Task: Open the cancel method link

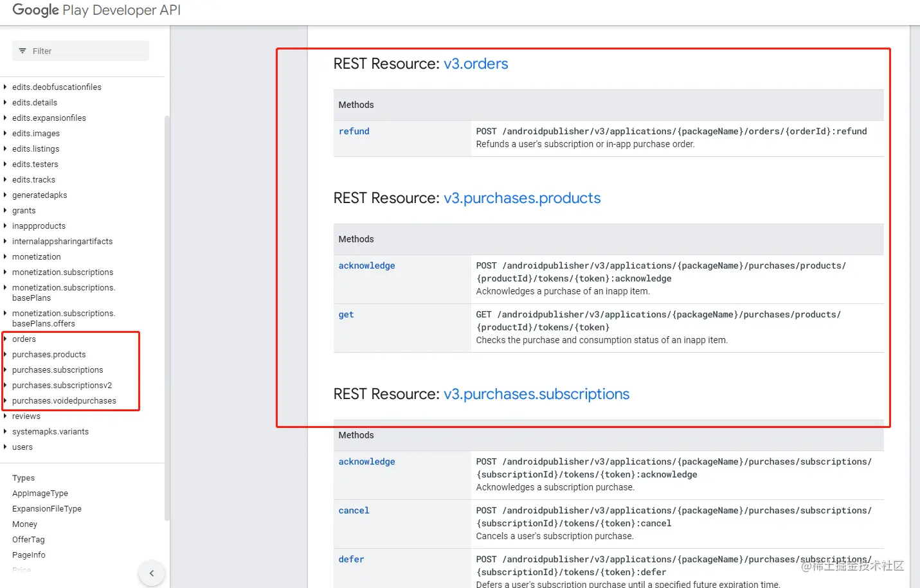Action: coord(354,510)
